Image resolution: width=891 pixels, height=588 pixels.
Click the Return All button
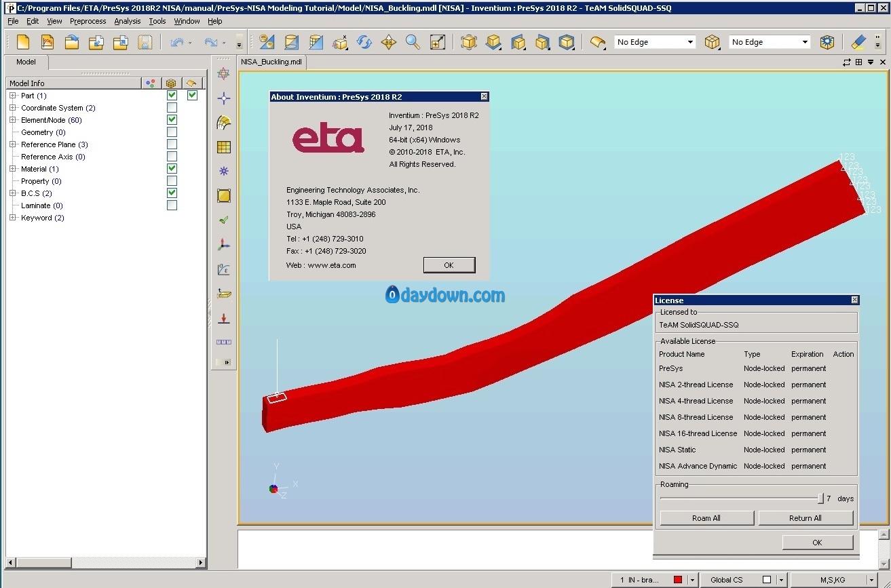[x=805, y=518]
